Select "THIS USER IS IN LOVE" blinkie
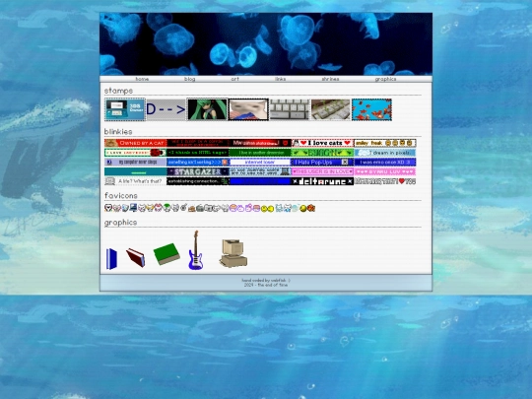532x399 pixels. [322, 171]
